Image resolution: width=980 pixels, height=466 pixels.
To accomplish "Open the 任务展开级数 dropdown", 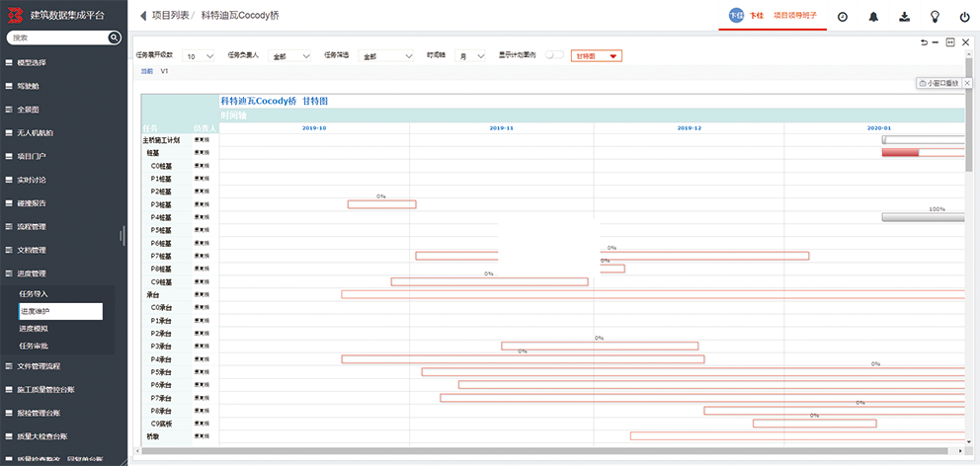I will pos(200,56).
